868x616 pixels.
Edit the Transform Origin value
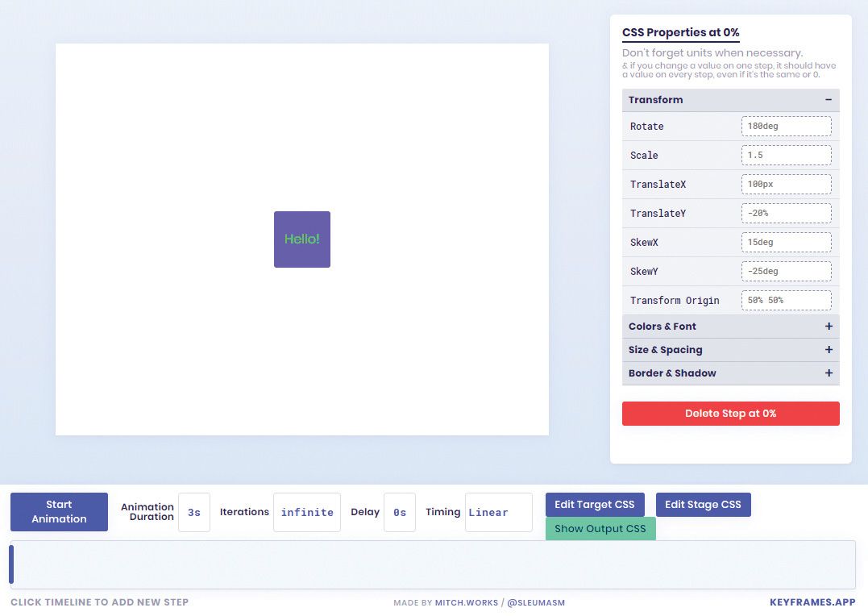(786, 300)
